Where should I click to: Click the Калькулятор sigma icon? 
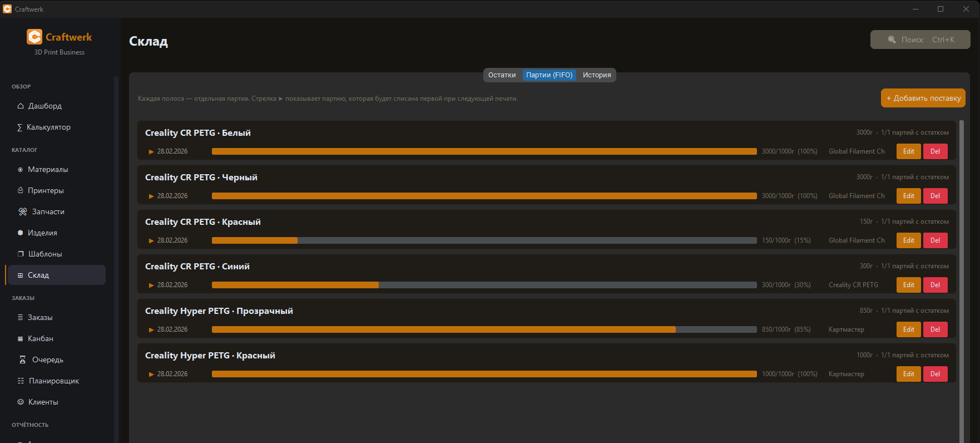(19, 127)
